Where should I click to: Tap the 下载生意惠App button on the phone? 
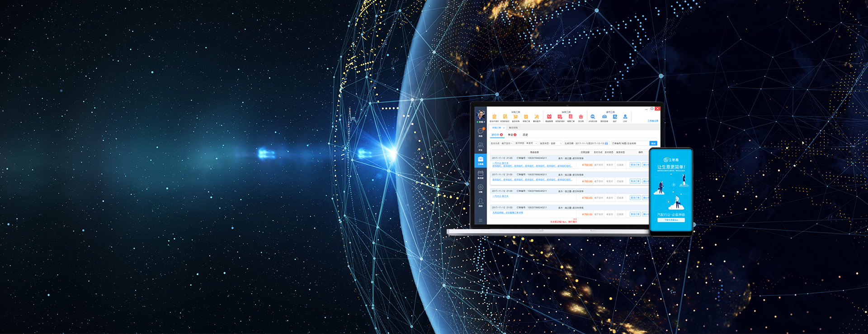pyautogui.click(x=671, y=220)
